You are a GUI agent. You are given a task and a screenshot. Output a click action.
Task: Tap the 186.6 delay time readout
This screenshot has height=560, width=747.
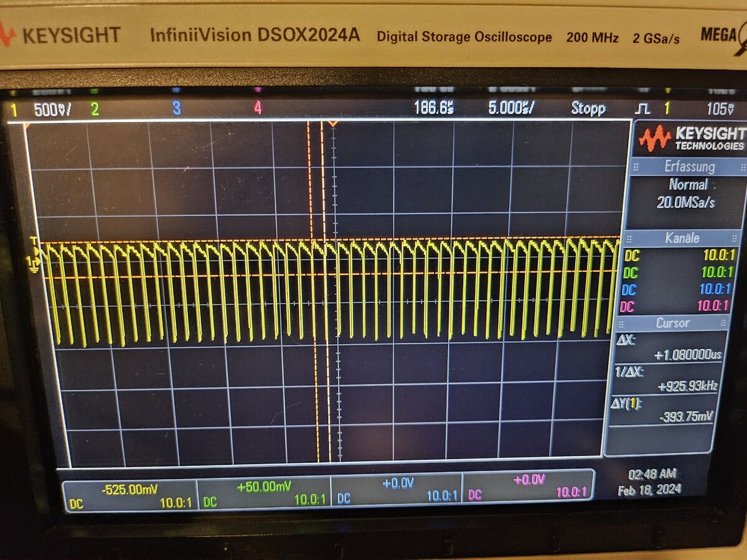[x=434, y=108]
